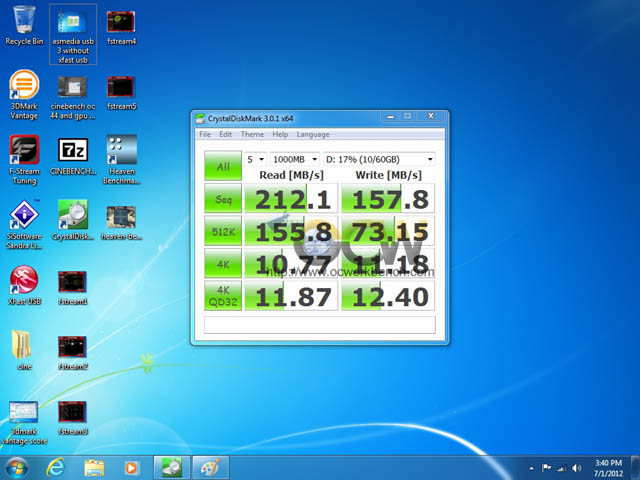
Task: Launch Heaven Benchmark shortcut
Action: coord(122,160)
